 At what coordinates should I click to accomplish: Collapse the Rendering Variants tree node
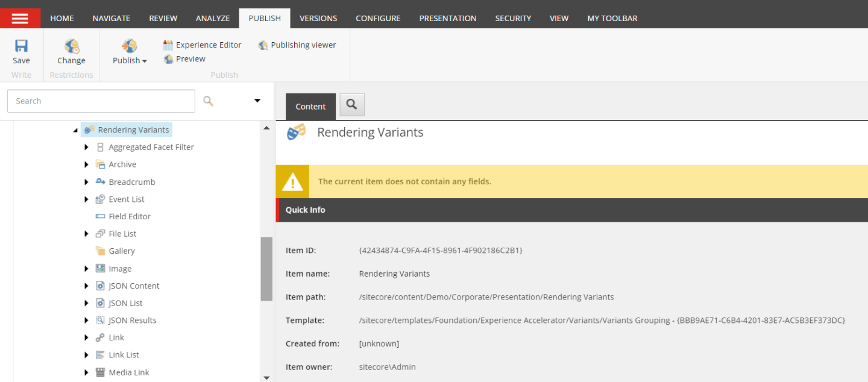pos(75,130)
